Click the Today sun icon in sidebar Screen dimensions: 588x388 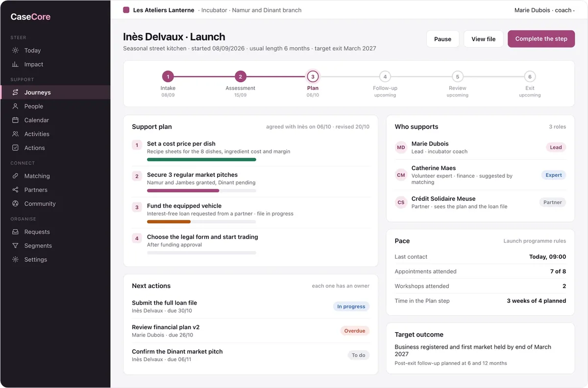point(15,50)
